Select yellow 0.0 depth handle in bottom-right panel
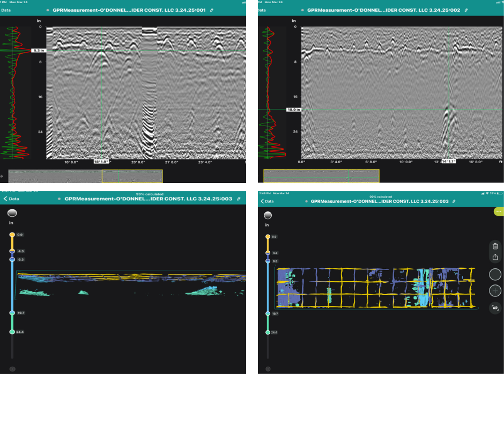 [268, 237]
